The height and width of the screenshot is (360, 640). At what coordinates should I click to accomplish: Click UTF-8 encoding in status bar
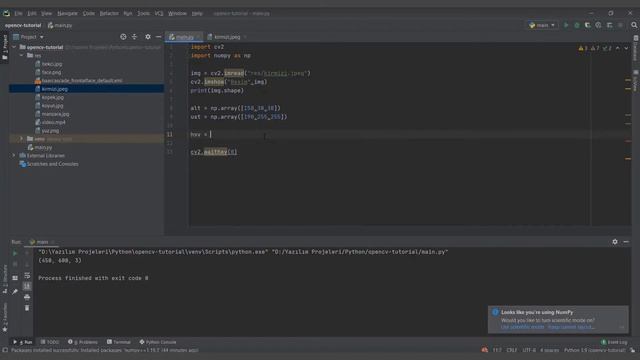529,350
